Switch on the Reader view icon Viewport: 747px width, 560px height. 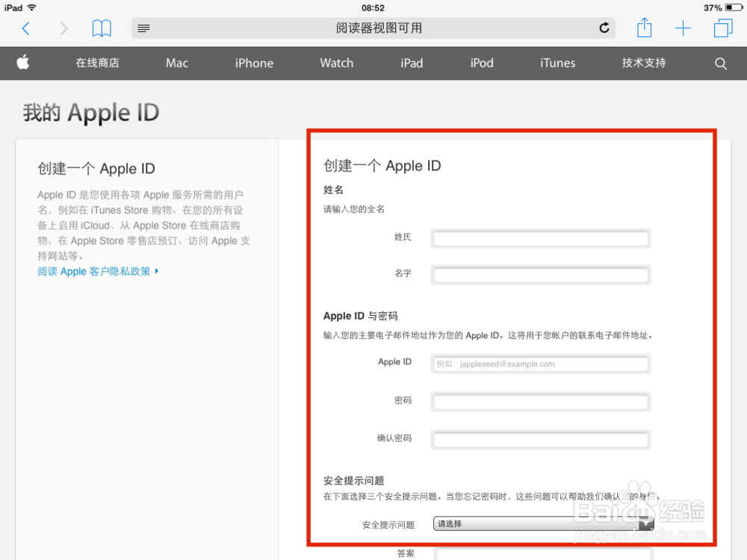click(143, 28)
